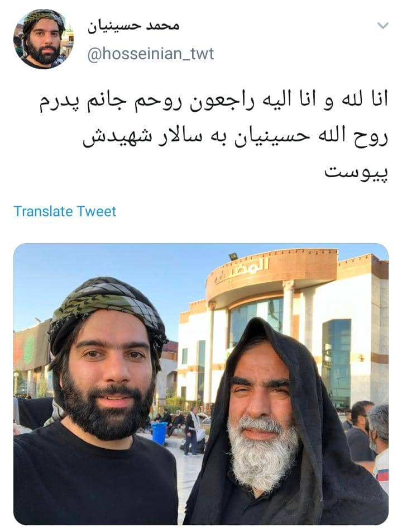402x532 pixels.
Task: Click the tweet's last line پیوست
Action: 356,173
